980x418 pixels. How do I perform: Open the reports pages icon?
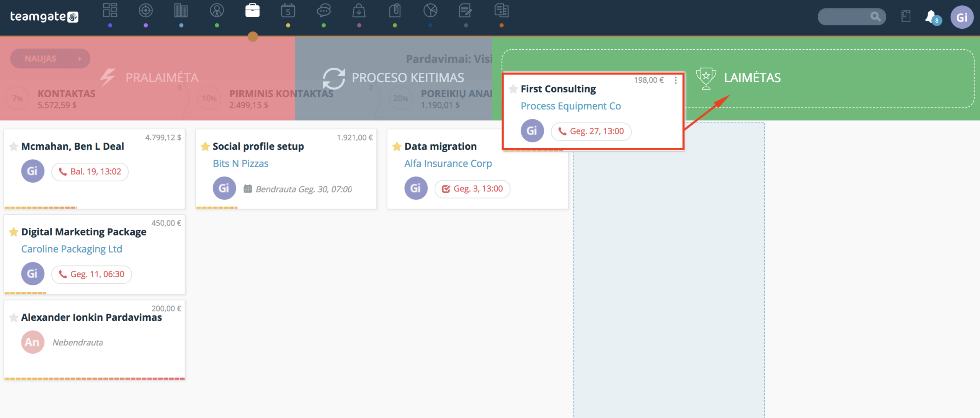click(501, 11)
